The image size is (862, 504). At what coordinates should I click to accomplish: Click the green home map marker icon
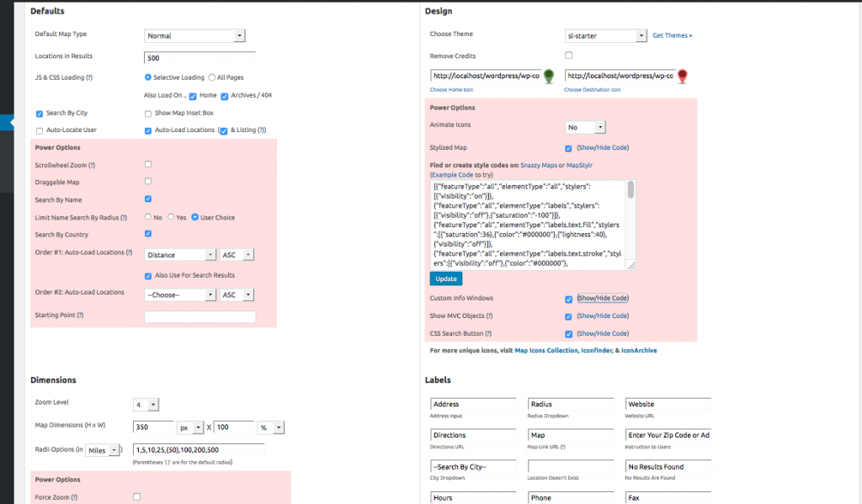[549, 77]
